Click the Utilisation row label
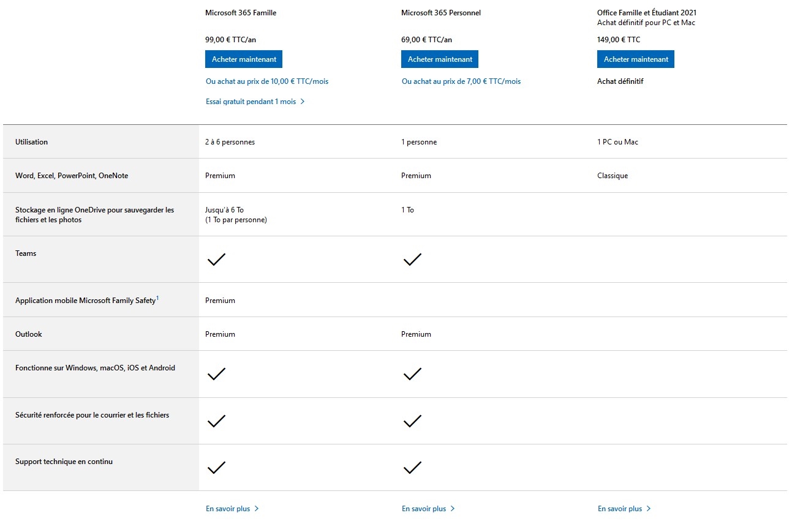Screen dimensions: 792x532 point(31,142)
